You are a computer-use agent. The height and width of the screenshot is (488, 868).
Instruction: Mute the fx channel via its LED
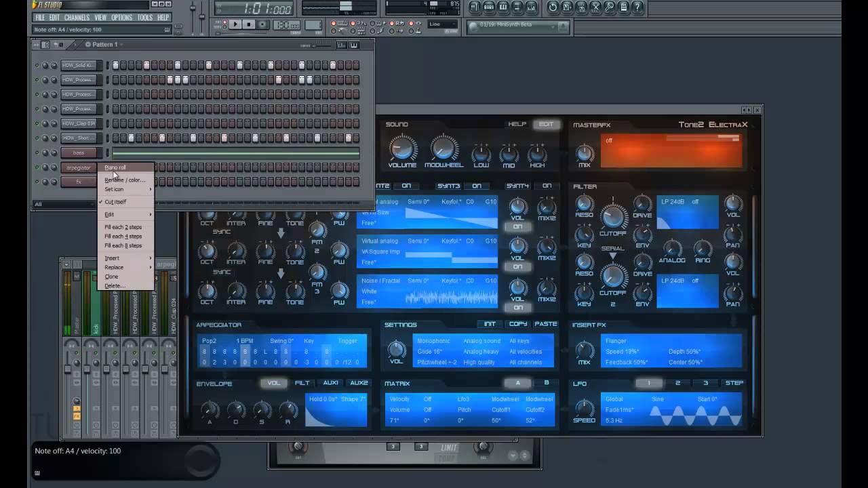click(37, 182)
